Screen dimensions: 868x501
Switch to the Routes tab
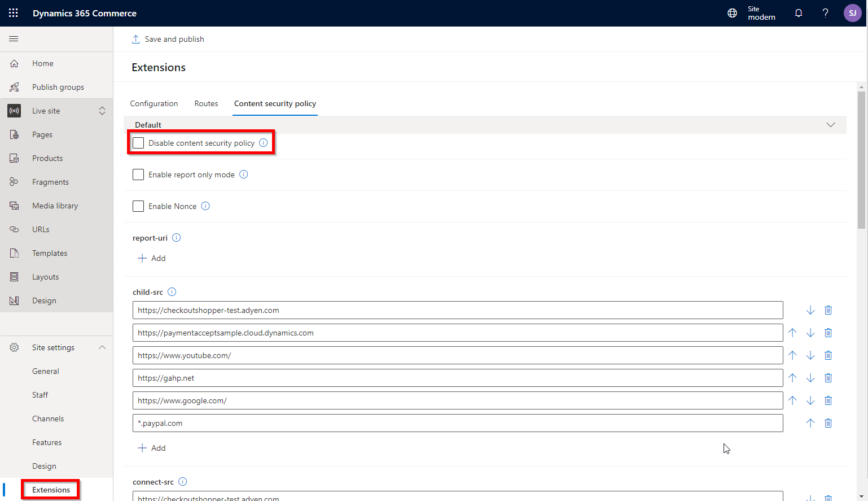click(206, 104)
